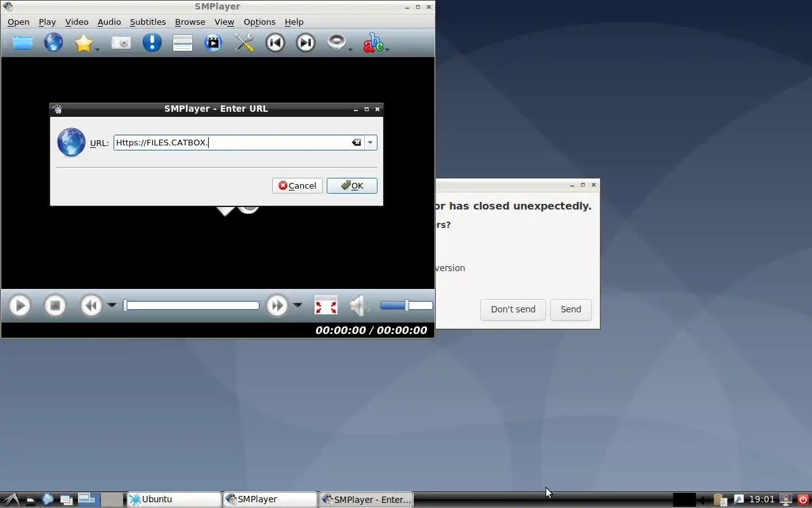This screenshot has height=508, width=812.
Task: Open the audio track disc icon
Action: tap(336, 43)
